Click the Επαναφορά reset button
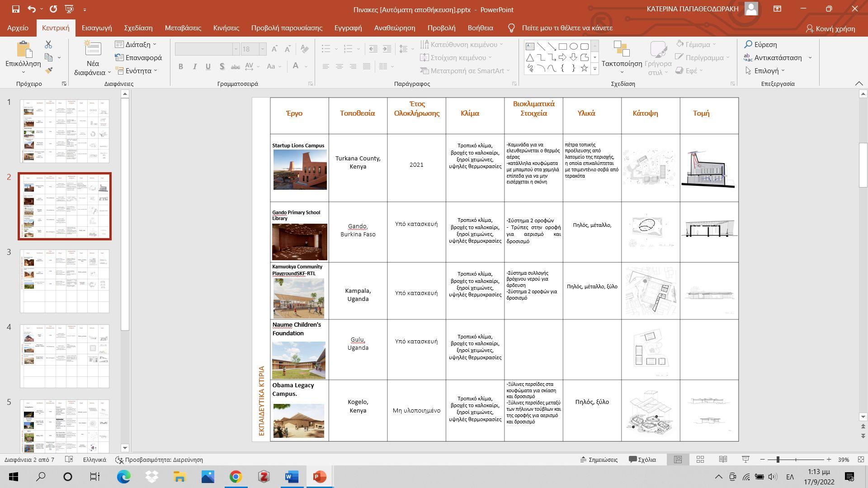Screen dimensions: 868x488 pos(138,57)
